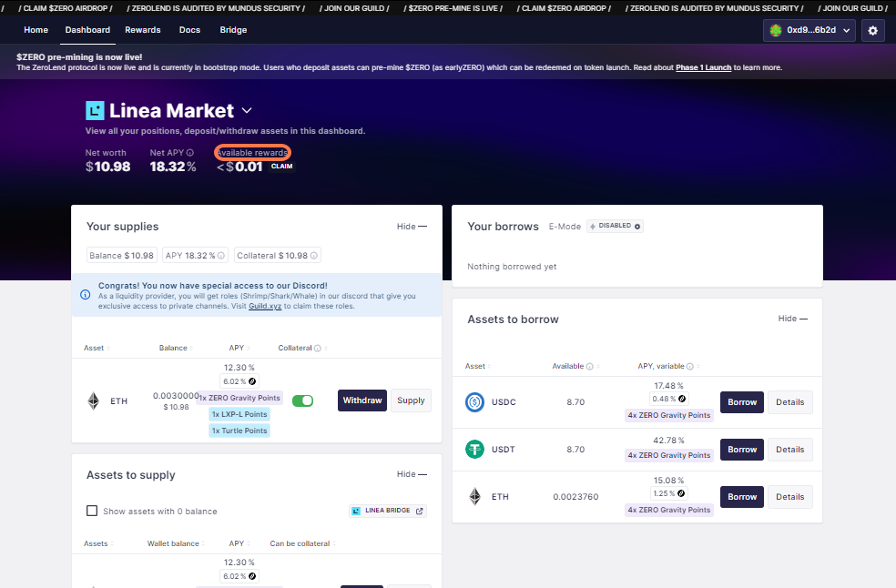896x588 pixels.
Task: Open the settings gear icon
Action: [872, 30]
